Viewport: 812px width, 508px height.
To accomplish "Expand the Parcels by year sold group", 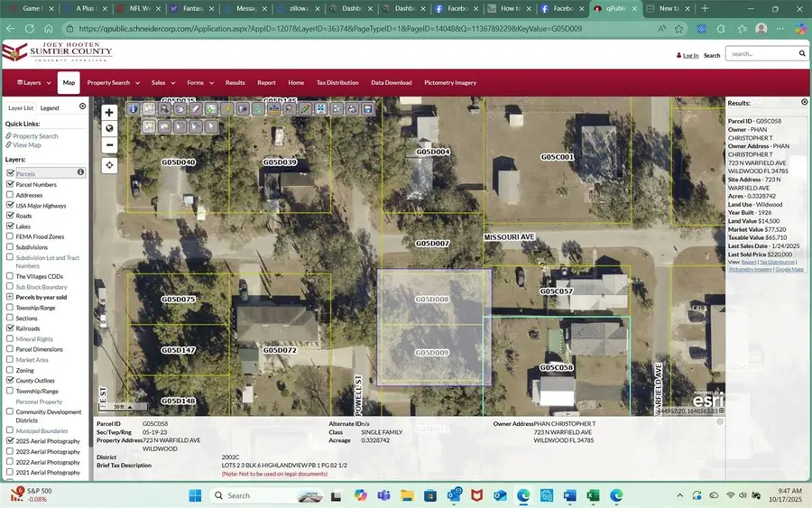I will point(10,297).
